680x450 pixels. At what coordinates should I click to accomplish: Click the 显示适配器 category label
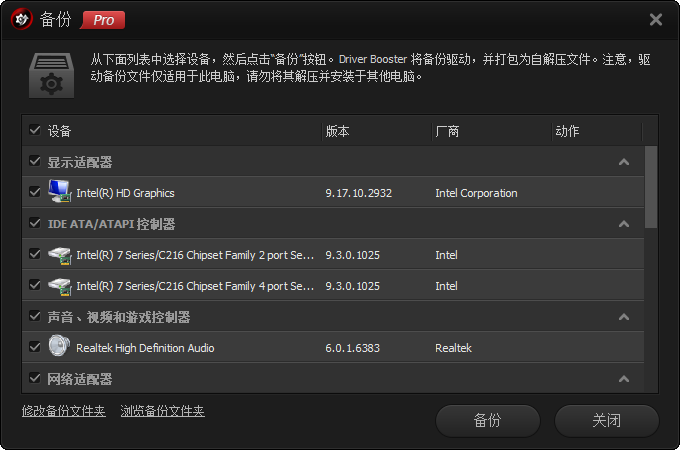80,162
